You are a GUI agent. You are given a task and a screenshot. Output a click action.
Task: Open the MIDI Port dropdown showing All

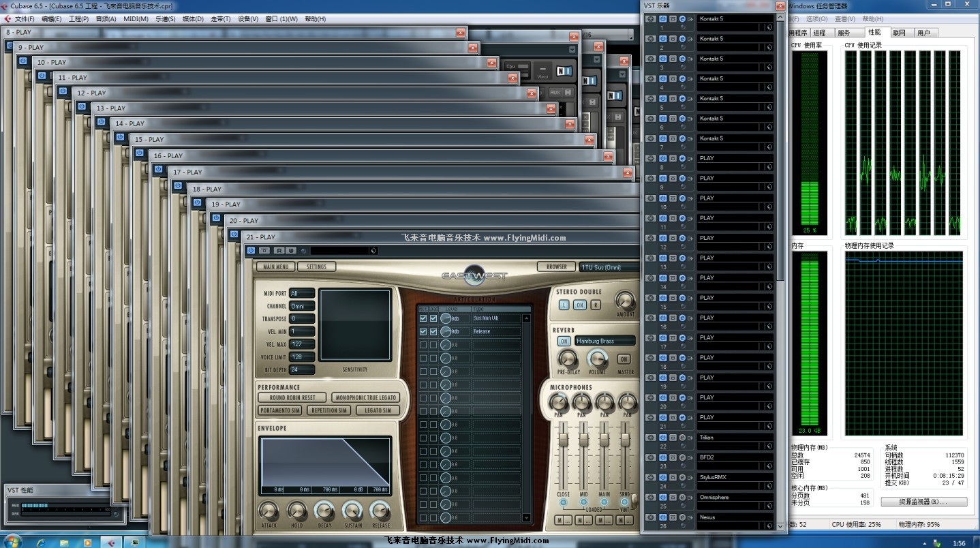[x=302, y=293]
